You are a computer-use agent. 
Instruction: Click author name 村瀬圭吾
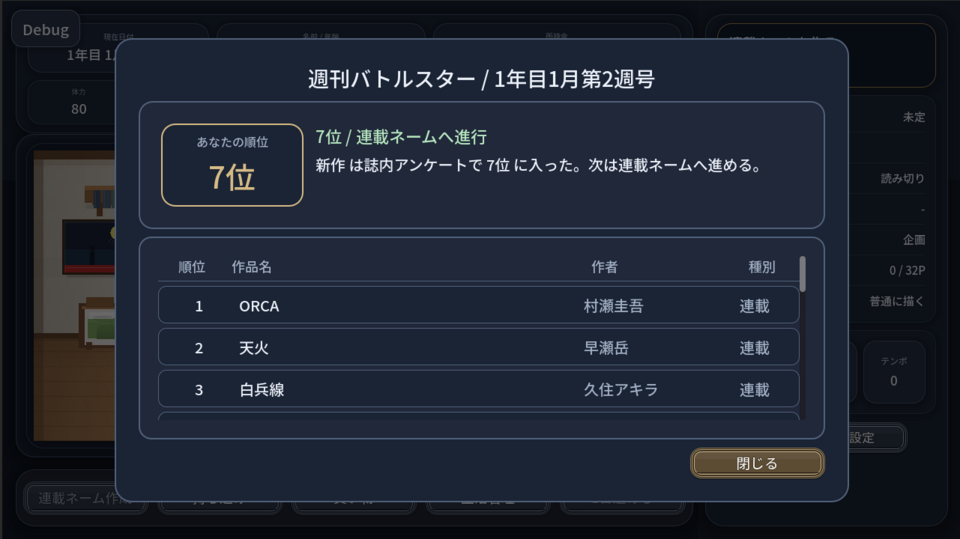click(613, 306)
